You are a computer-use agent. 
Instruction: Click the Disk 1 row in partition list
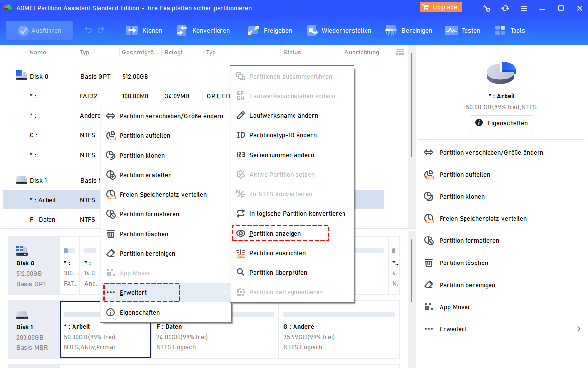(52, 181)
